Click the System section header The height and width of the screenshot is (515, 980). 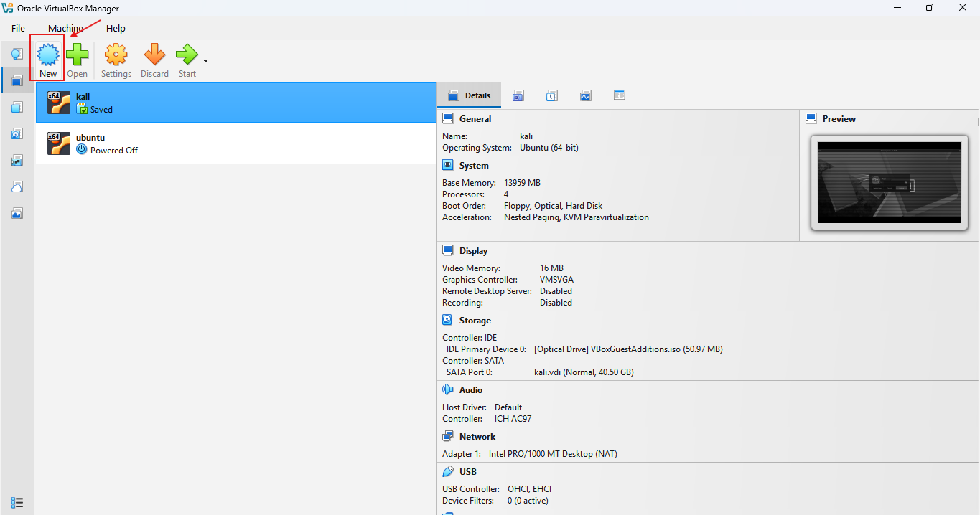pos(474,166)
